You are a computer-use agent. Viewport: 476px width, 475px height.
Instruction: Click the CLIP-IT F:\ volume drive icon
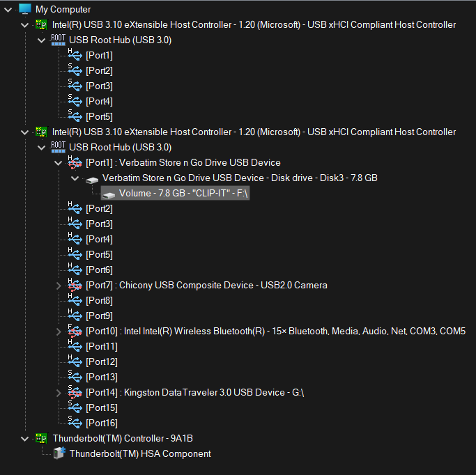(109, 194)
